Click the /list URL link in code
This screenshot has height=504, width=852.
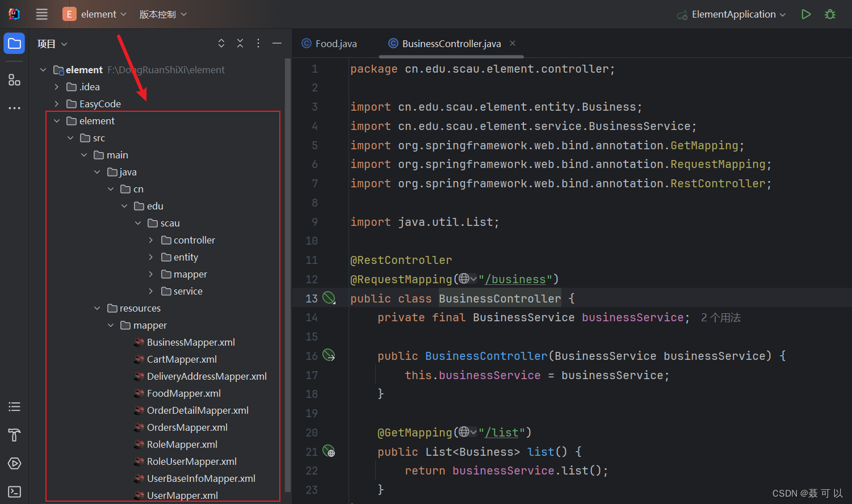click(501, 432)
